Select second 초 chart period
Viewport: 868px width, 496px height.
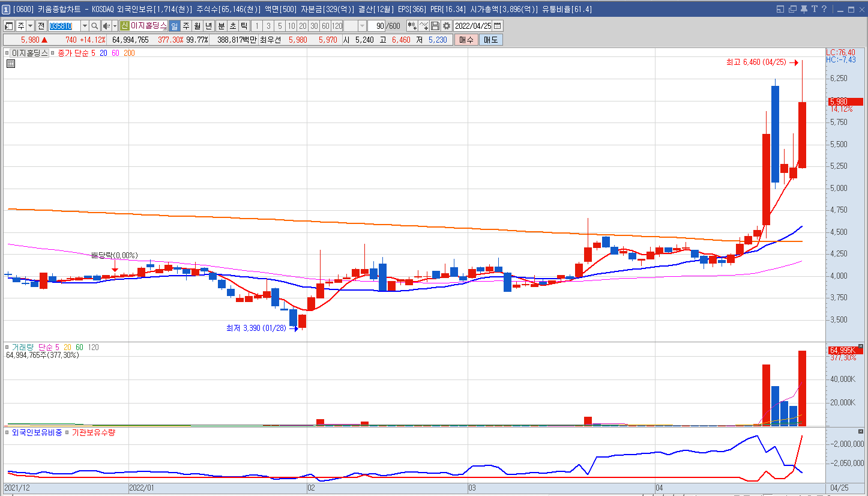click(x=232, y=26)
